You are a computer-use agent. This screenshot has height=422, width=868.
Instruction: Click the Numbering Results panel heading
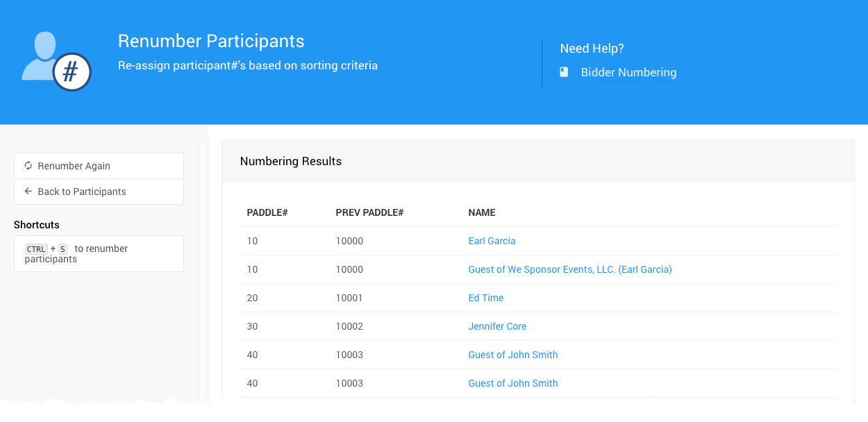tap(291, 161)
